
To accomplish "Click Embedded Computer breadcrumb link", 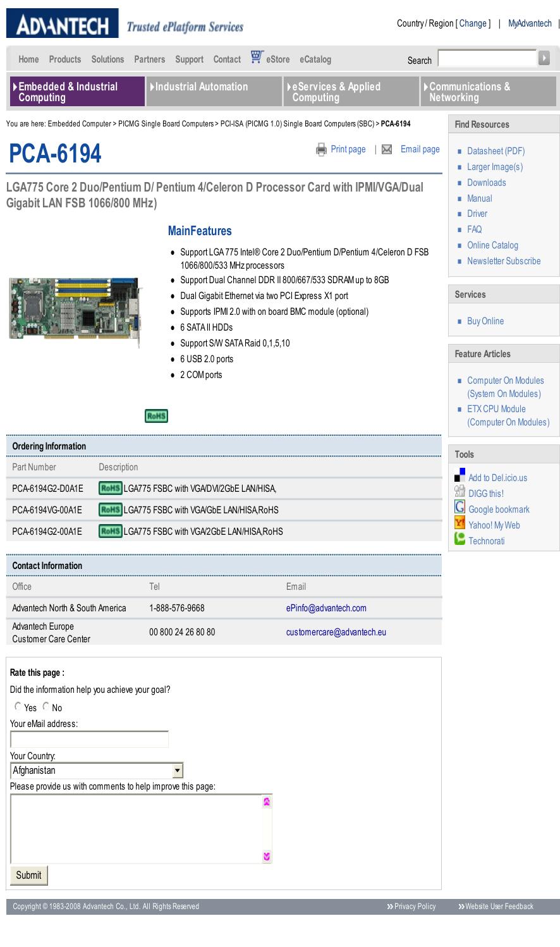I will 80,124.
